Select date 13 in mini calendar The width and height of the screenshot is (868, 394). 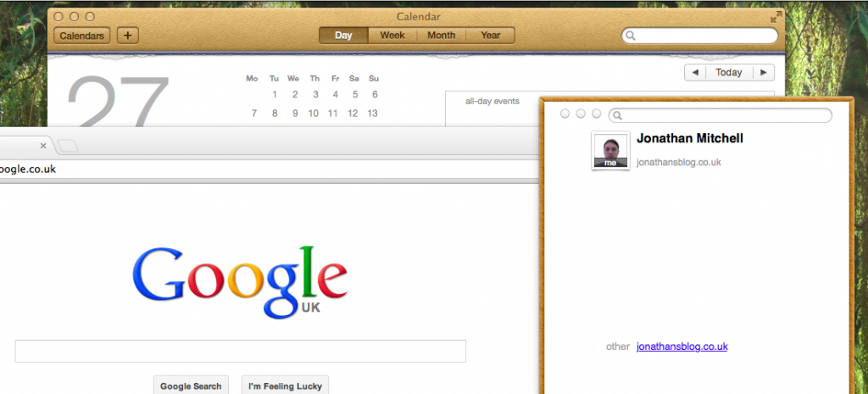click(373, 114)
